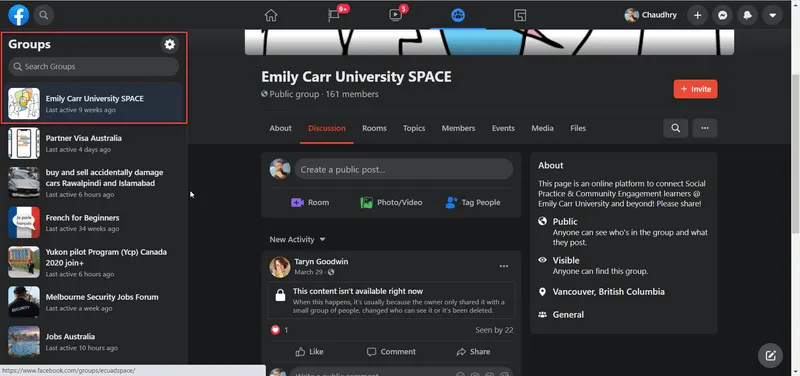The width and height of the screenshot is (800, 376).
Task: Open Messenger icon
Action: (x=722, y=15)
